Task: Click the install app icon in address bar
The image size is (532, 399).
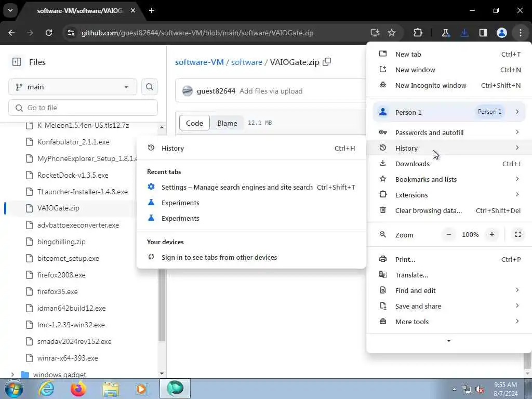Action: click(375, 33)
